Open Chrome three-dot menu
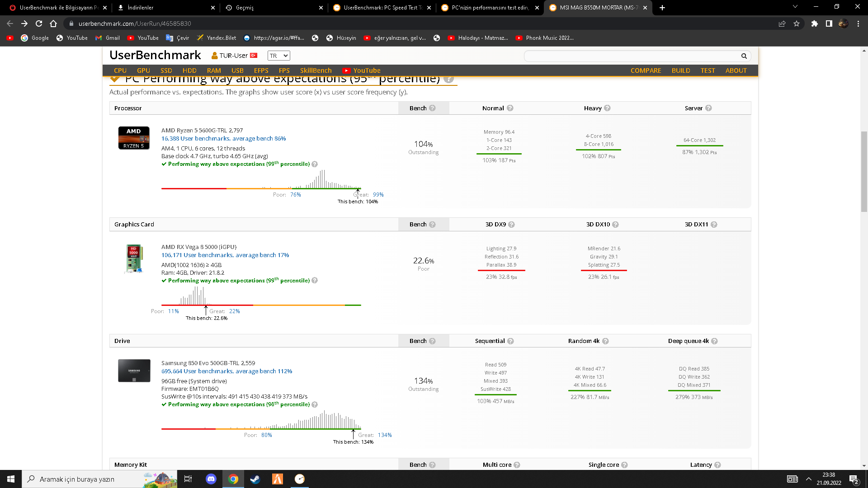This screenshot has height=488, width=868. [x=858, y=23]
